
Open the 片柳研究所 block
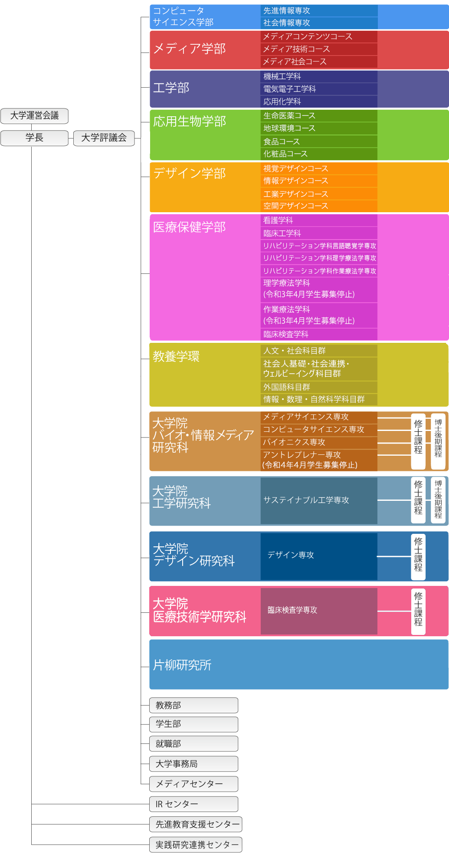pos(299,664)
